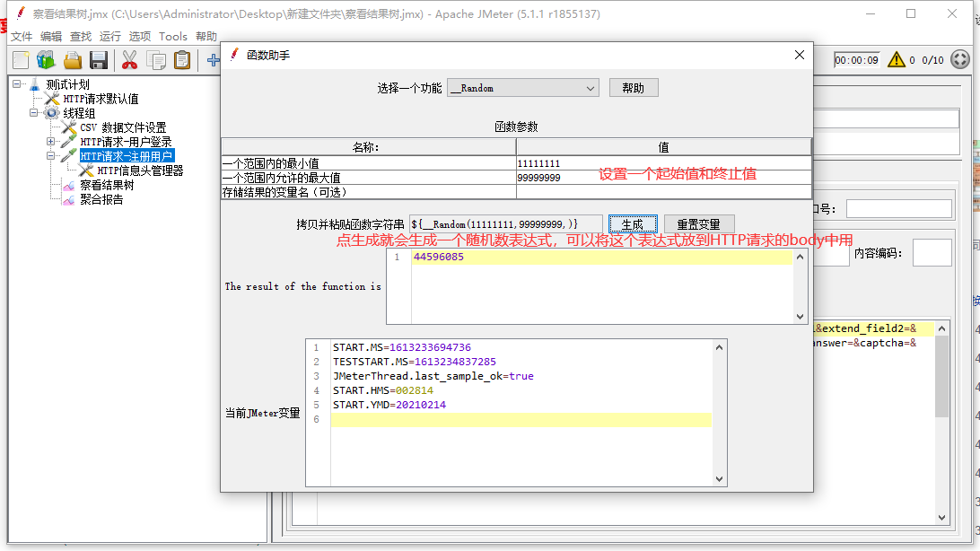
Task: Click the HTTP请求默认值 wrench icon
Action: pos(52,99)
